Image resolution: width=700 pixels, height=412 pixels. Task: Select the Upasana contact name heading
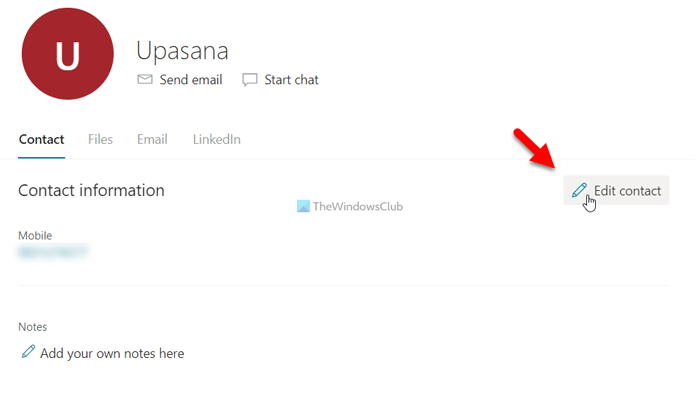click(182, 51)
